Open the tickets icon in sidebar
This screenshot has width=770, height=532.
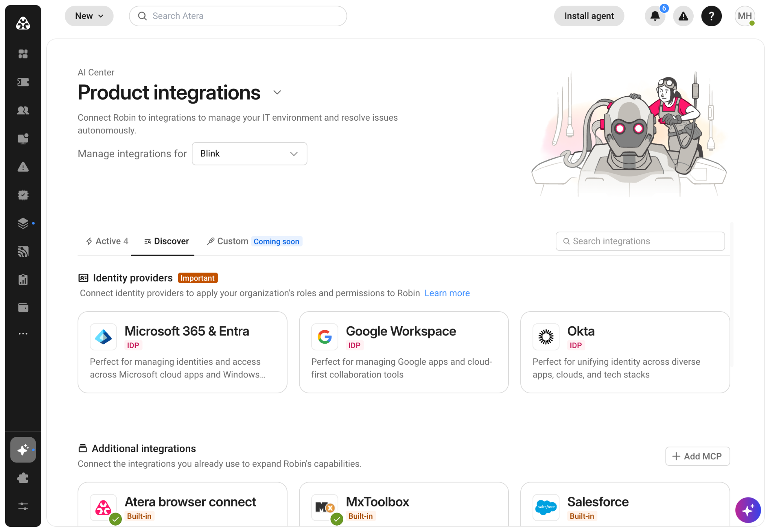23,82
